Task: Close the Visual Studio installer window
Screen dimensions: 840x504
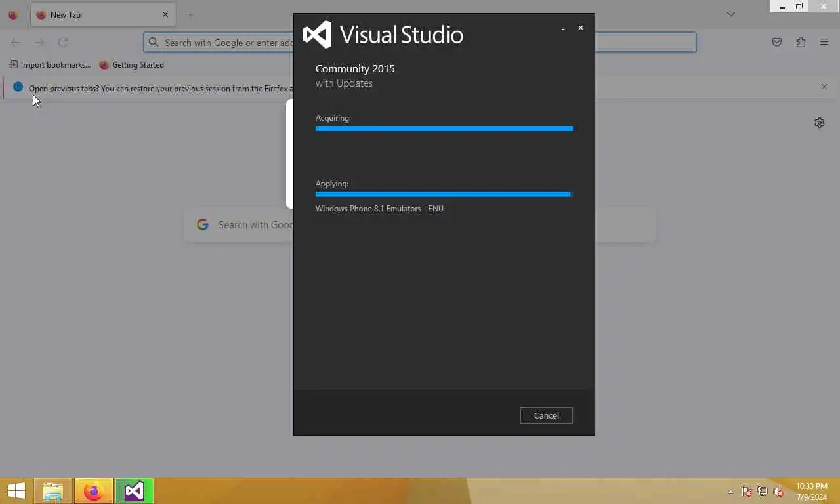Action: (x=581, y=28)
